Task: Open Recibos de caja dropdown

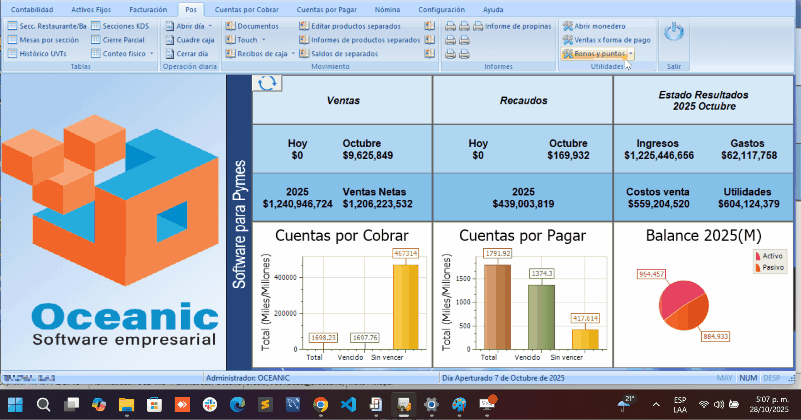Action: 292,53
